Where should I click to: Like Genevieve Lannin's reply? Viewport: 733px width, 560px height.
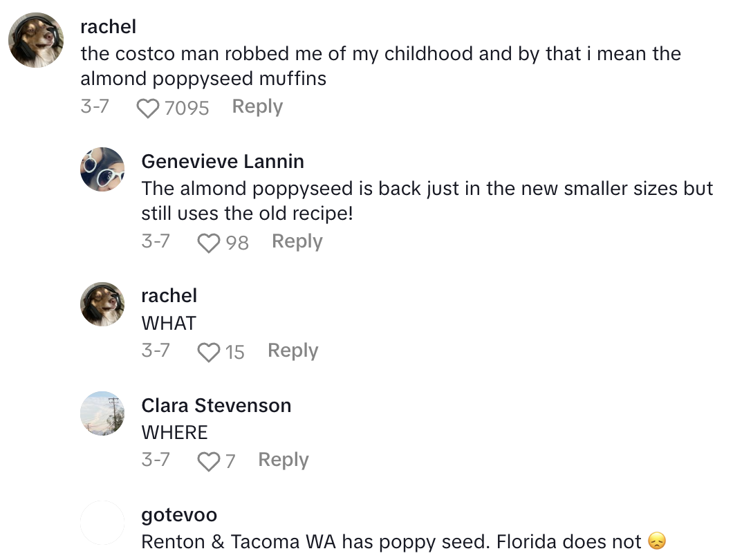tap(208, 243)
